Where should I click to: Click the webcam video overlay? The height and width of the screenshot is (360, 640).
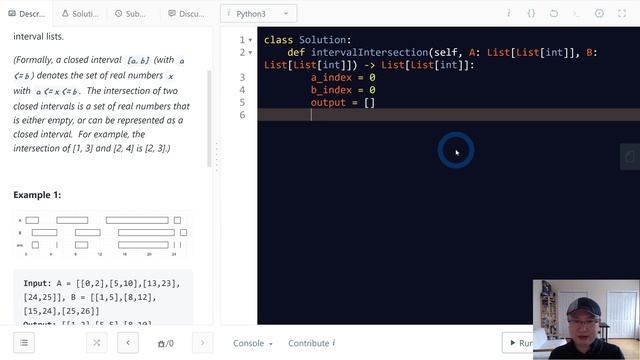(x=586, y=320)
